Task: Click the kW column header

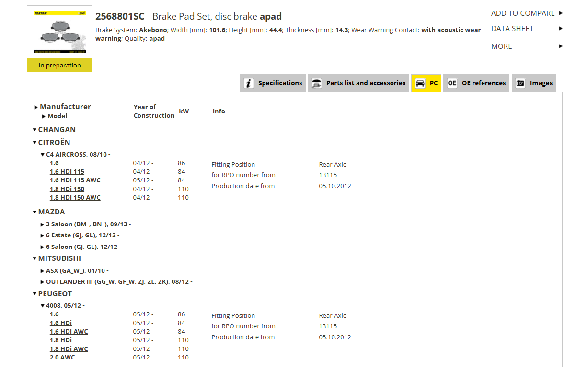Action: pyautogui.click(x=184, y=112)
